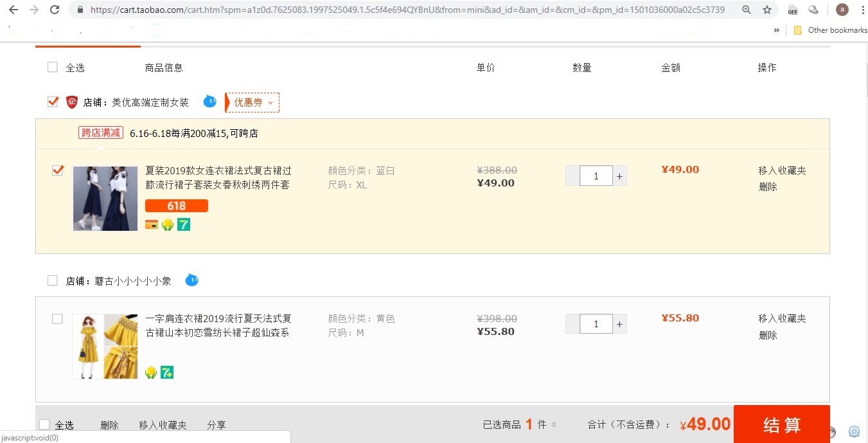Open the Other bookmarks folder

click(x=830, y=30)
